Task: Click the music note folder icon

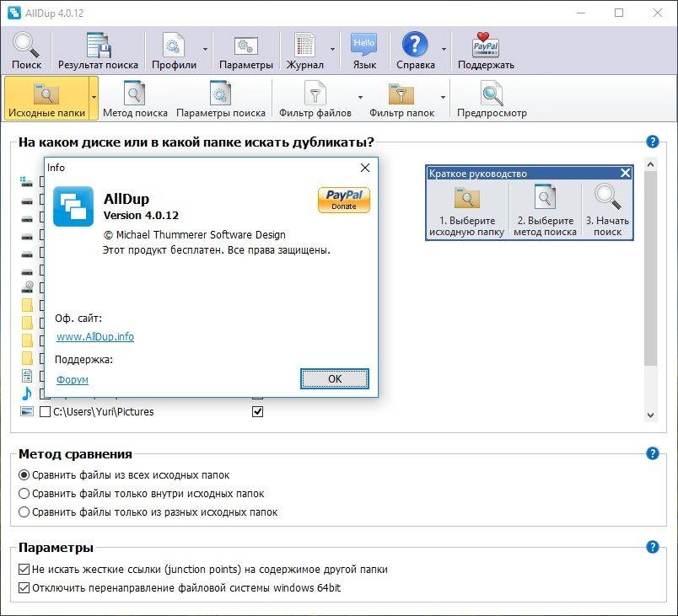Action: pyautogui.click(x=27, y=394)
